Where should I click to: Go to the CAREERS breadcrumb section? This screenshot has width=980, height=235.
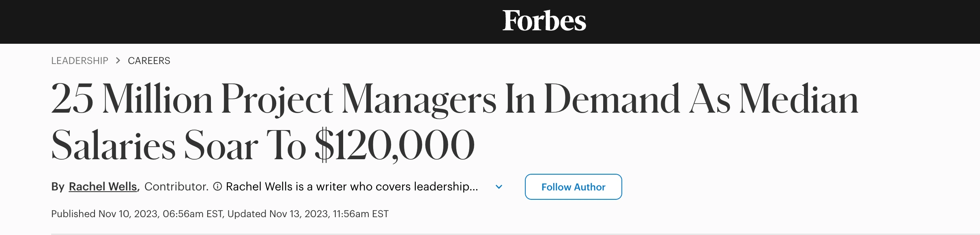pos(149,61)
